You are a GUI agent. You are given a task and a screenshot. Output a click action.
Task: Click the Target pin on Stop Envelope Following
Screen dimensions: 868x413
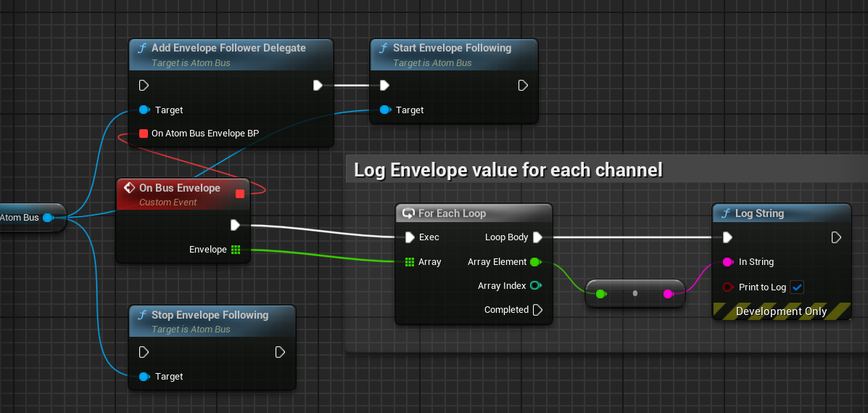[144, 377]
